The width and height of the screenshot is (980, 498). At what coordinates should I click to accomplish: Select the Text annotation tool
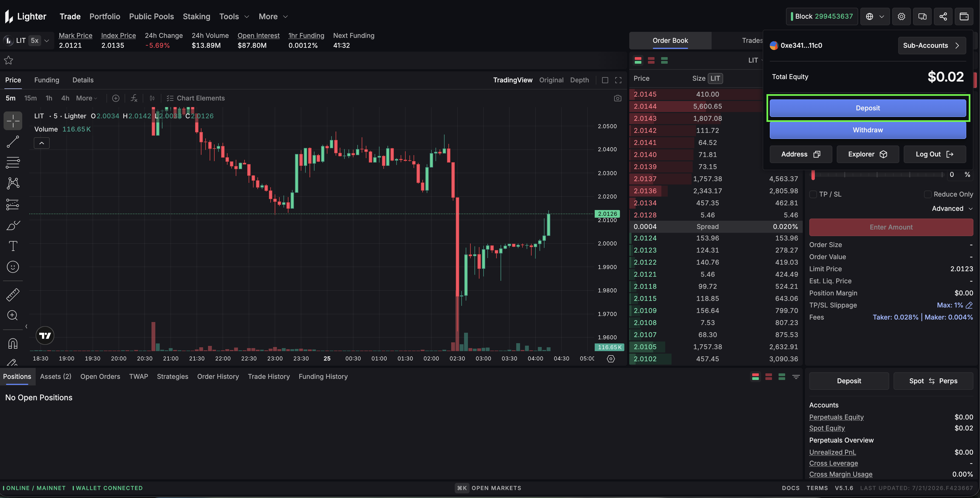click(x=13, y=246)
